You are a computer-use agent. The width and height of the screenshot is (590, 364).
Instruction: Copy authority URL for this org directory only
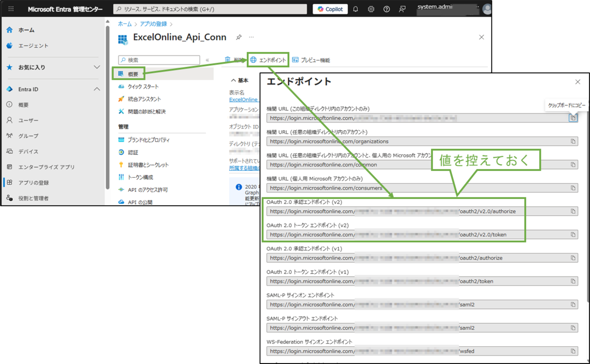pyautogui.click(x=573, y=118)
